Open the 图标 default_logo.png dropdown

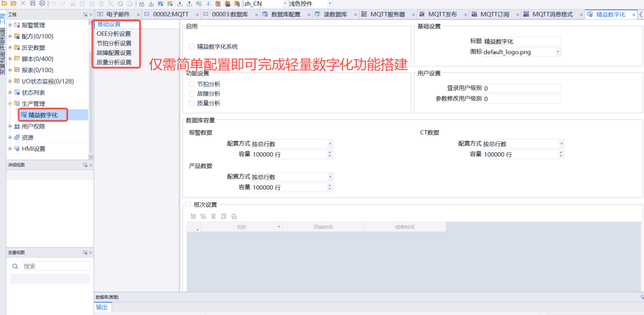tap(558, 52)
